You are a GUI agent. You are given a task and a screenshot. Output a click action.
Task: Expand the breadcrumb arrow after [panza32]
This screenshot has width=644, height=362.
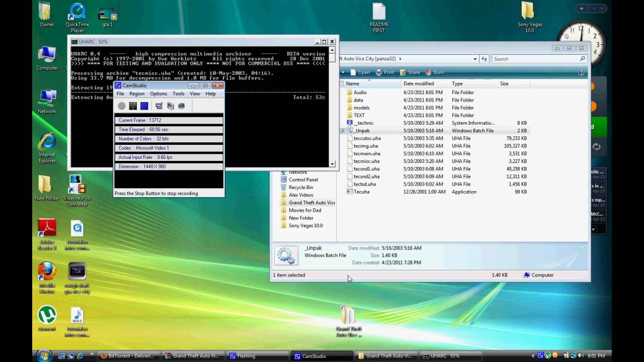(x=400, y=59)
